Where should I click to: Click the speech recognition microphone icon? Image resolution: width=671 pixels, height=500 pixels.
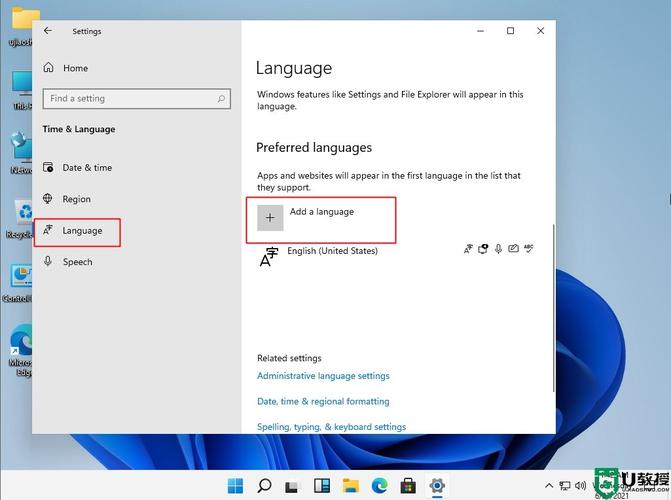[498, 249]
